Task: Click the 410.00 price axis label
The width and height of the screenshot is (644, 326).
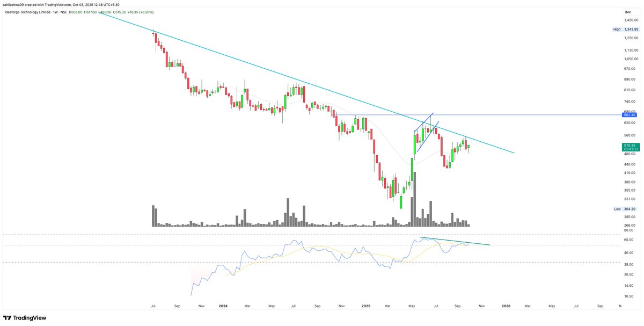Action: coord(629,173)
